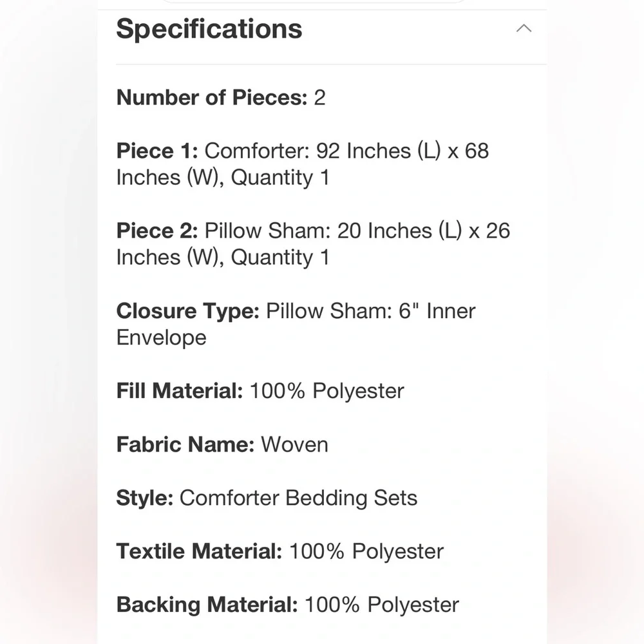The image size is (644, 644).
Task: Select the Textile Material 100% Polyester value
Action: [x=367, y=551]
